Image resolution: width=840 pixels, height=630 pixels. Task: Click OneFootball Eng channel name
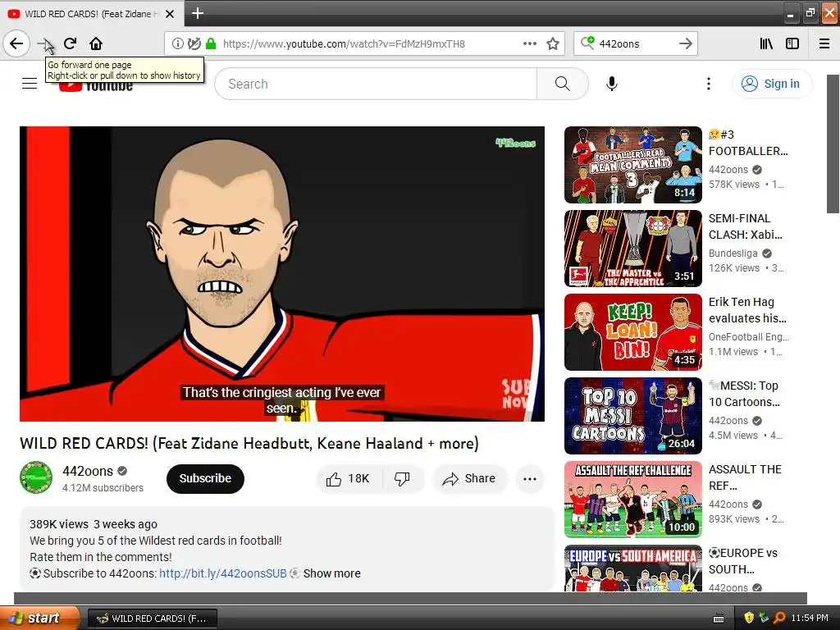[x=748, y=337]
